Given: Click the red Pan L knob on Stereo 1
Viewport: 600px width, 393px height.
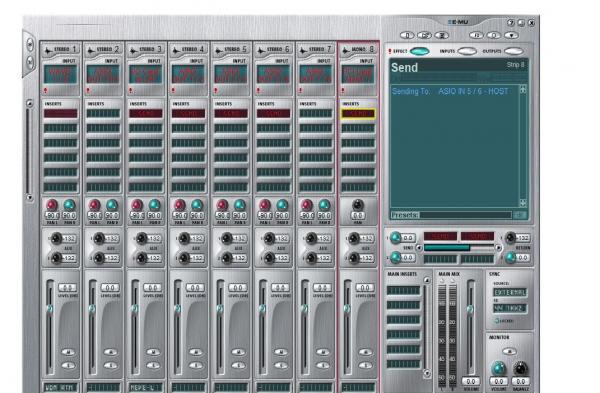Looking at the screenshot, I should pos(52,205).
